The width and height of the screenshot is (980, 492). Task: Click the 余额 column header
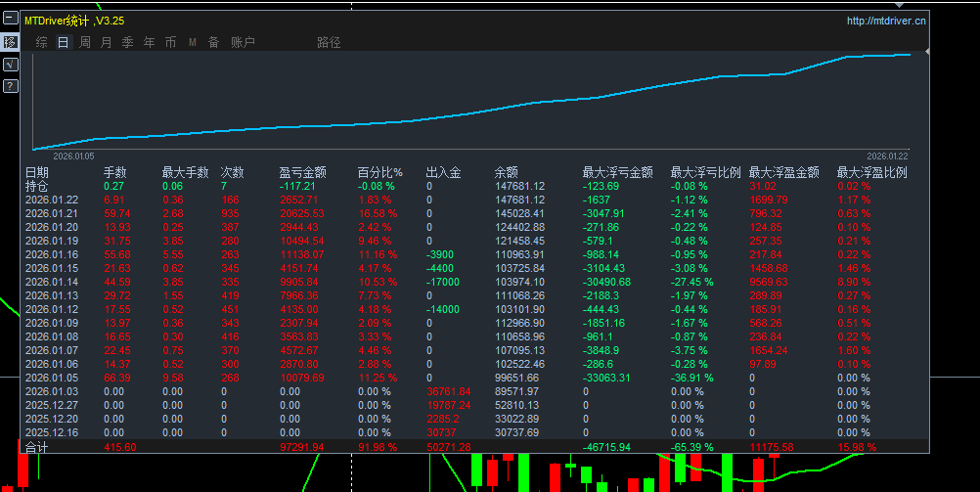click(x=506, y=172)
